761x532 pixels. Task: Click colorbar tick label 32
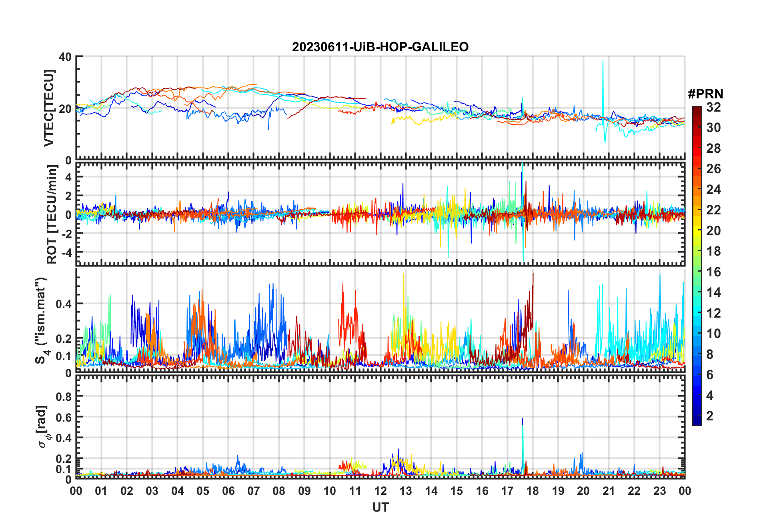click(713, 107)
